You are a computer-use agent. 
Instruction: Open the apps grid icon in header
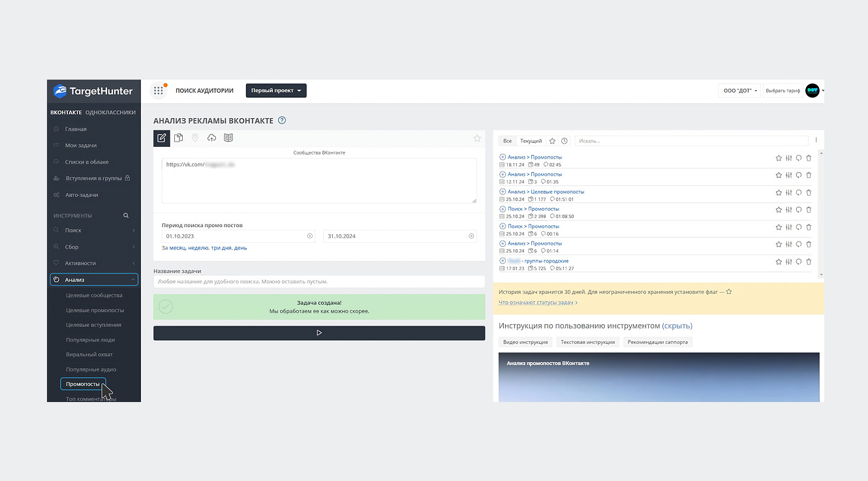[159, 91]
